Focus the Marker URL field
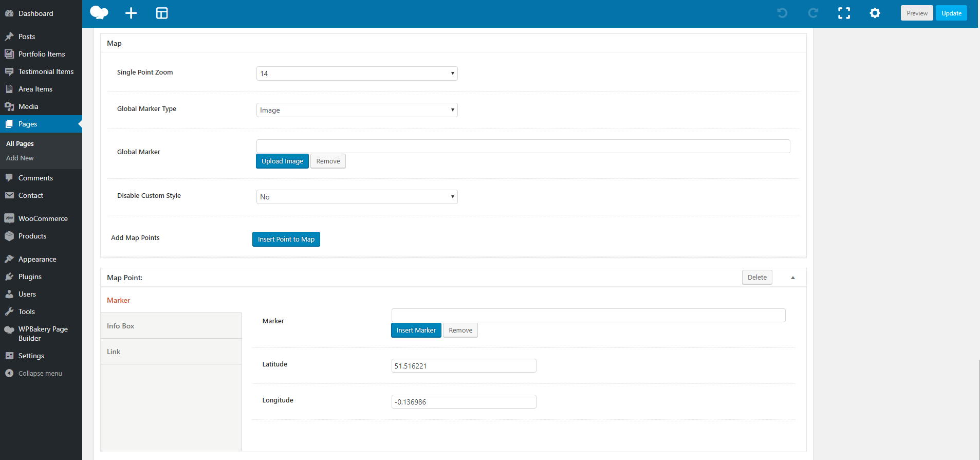 [x=588, y=315]
